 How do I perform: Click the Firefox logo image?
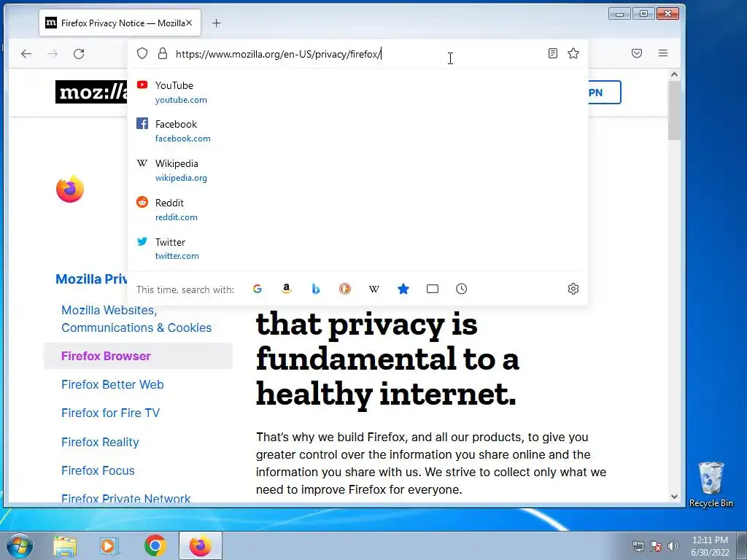coord(70,189)
